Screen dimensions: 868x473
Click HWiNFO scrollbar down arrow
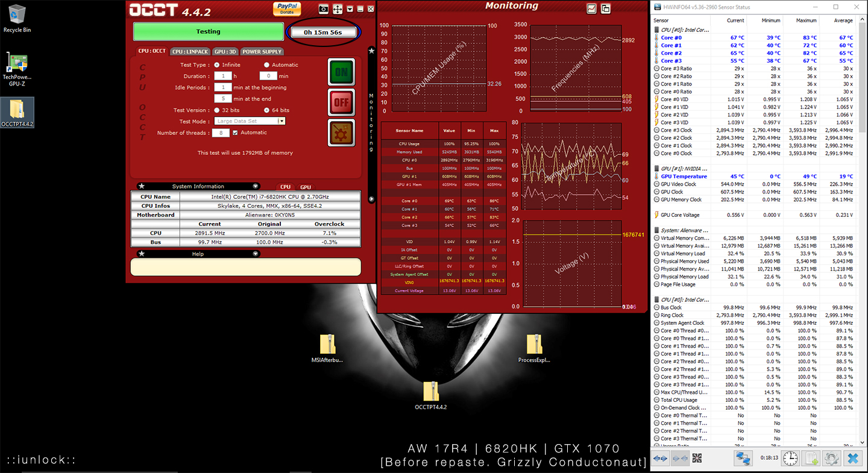pos(861,442)
